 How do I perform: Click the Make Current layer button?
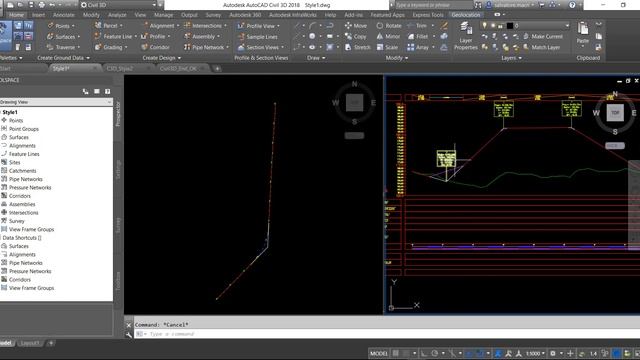[x=543, y=36]
